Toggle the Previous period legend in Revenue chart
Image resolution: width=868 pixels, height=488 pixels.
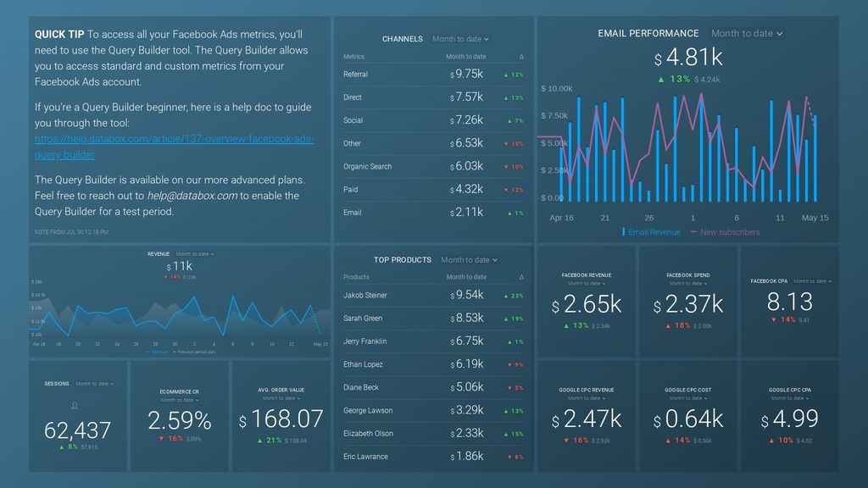[194, 352]
